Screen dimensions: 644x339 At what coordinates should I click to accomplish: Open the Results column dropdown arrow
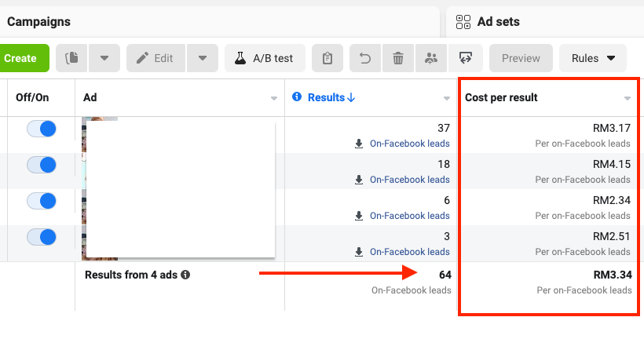(446, 98)
